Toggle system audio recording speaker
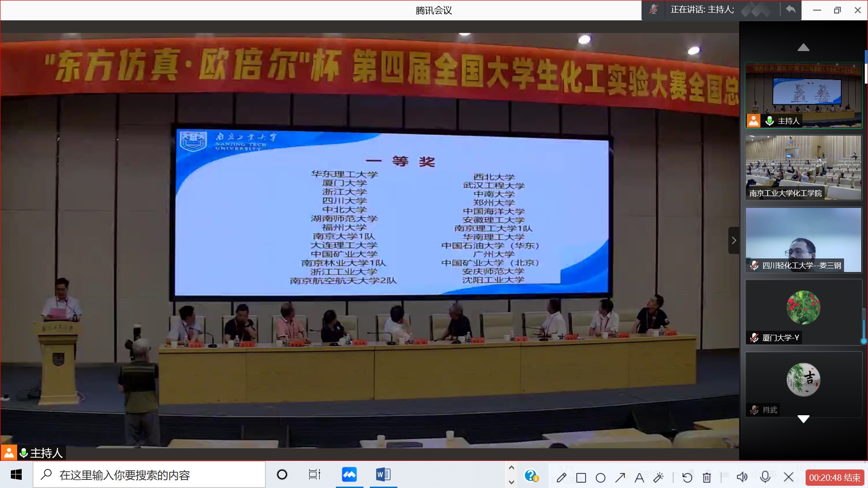The width and height of the screenshot is (868, 488). 742,477
